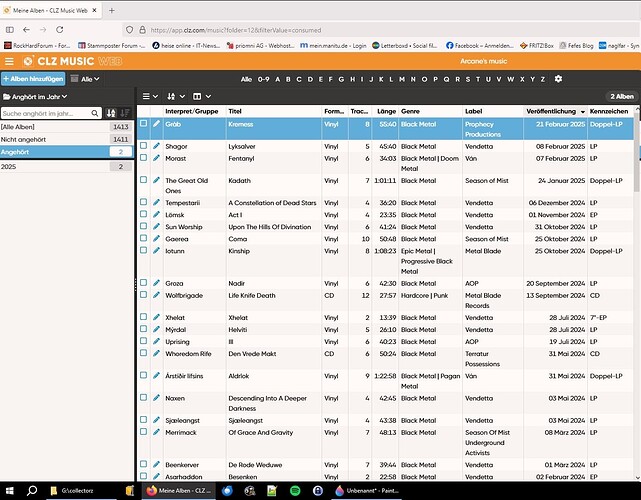This screenshot has width=641, height=500.
Task: Edit the Wolfbrigade Life Knife Death entry
Action: point(157,295)
